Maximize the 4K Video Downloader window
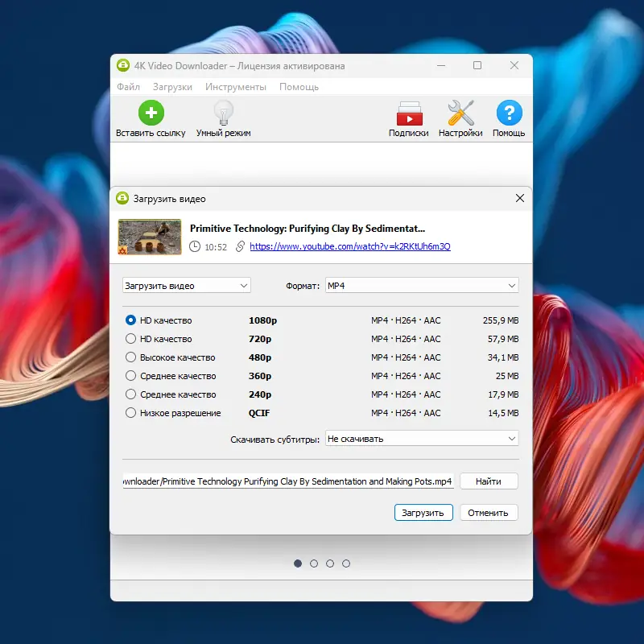 [x=477, y=65]
